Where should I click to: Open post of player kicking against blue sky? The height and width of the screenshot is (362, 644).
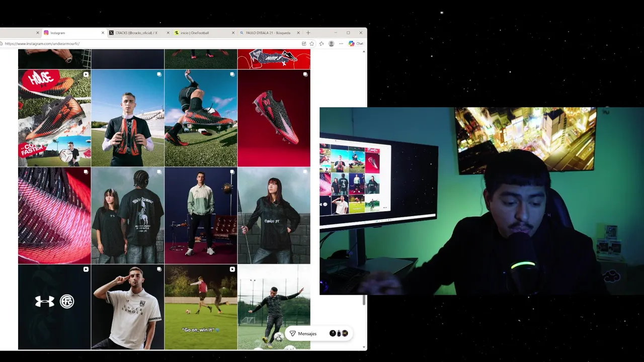point(201,118)
